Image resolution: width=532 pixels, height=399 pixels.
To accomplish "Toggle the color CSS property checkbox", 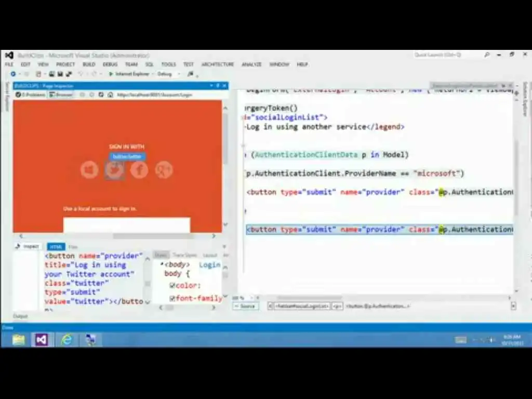I will pyautogui.click(x=172, y=286).
